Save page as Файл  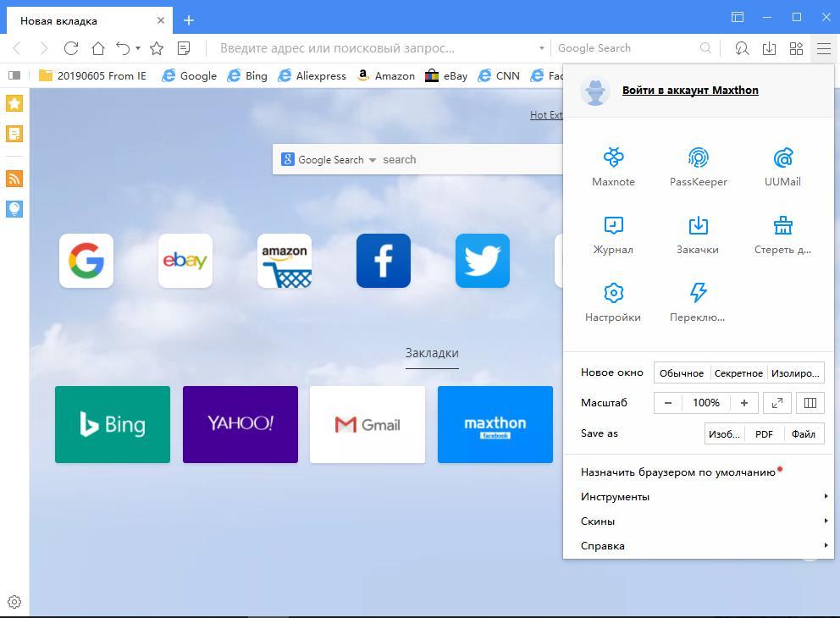[804, 433]
